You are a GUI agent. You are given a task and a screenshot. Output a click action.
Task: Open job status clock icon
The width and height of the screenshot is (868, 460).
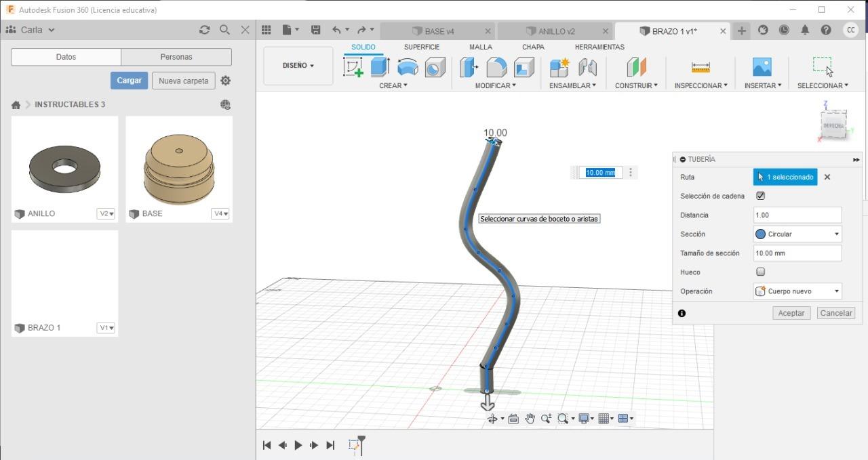784,30
